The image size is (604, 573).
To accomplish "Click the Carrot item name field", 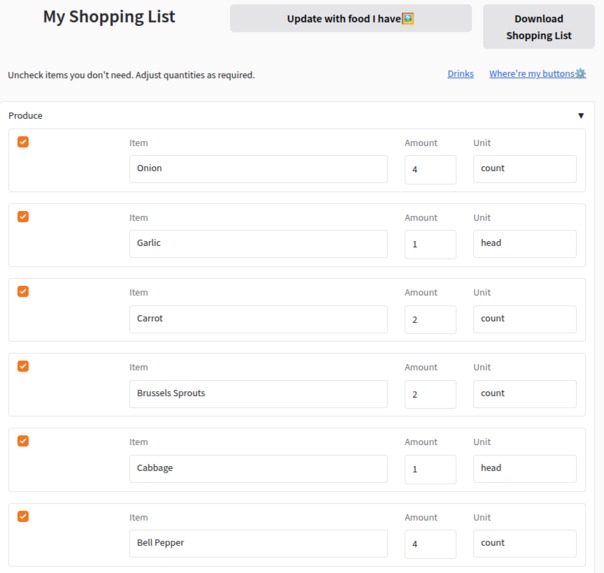I will 258,319.
